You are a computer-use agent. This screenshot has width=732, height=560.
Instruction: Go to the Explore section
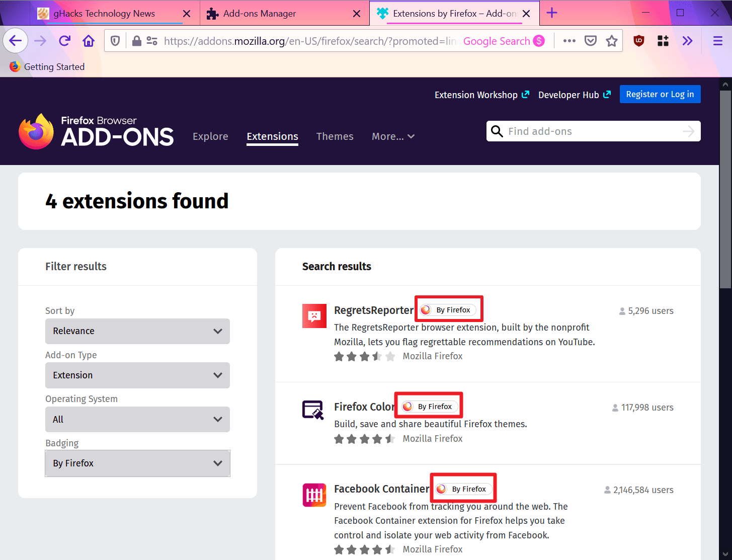coord(210,136)
